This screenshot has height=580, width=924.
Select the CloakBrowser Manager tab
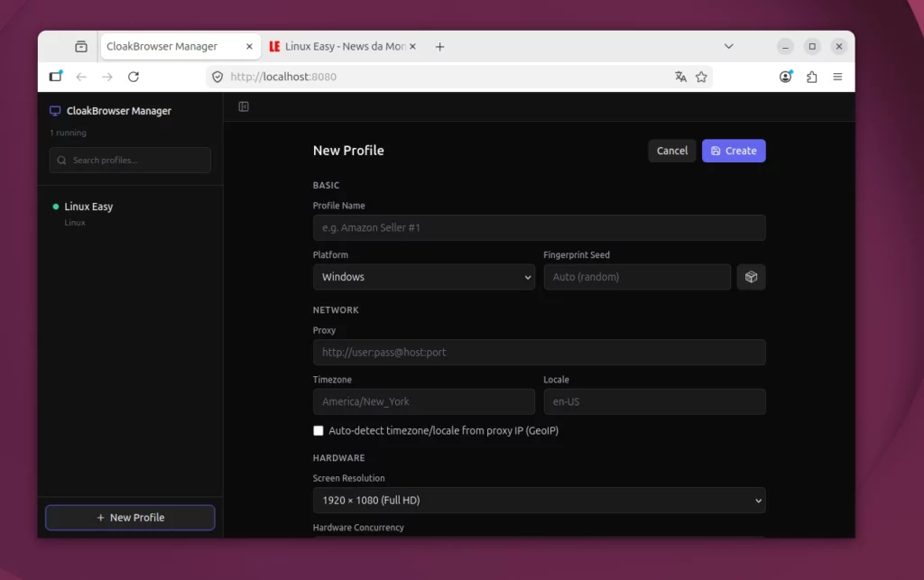[180, 47]
